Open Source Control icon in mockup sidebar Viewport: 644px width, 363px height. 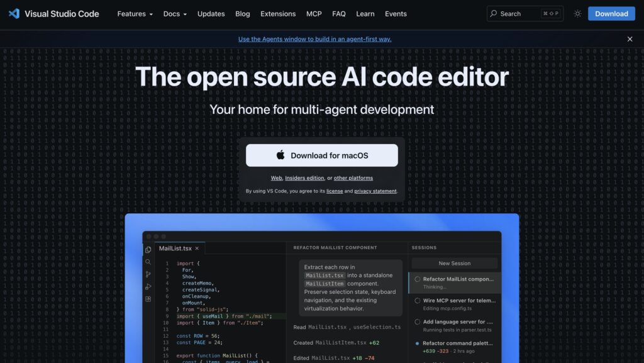[148, 274]
